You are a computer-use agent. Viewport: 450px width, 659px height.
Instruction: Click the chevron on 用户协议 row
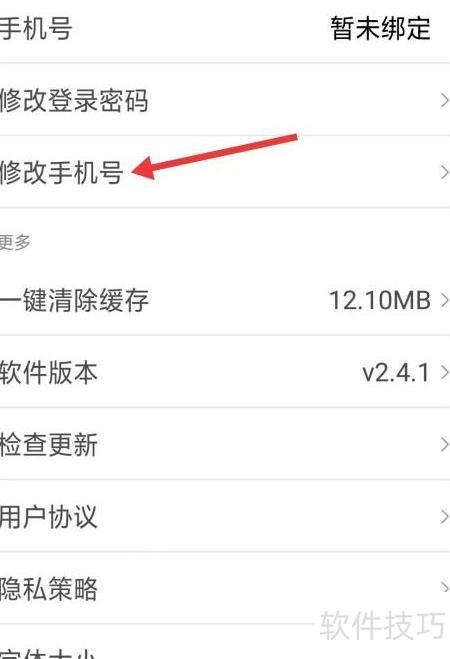click(x=444, y=517)
